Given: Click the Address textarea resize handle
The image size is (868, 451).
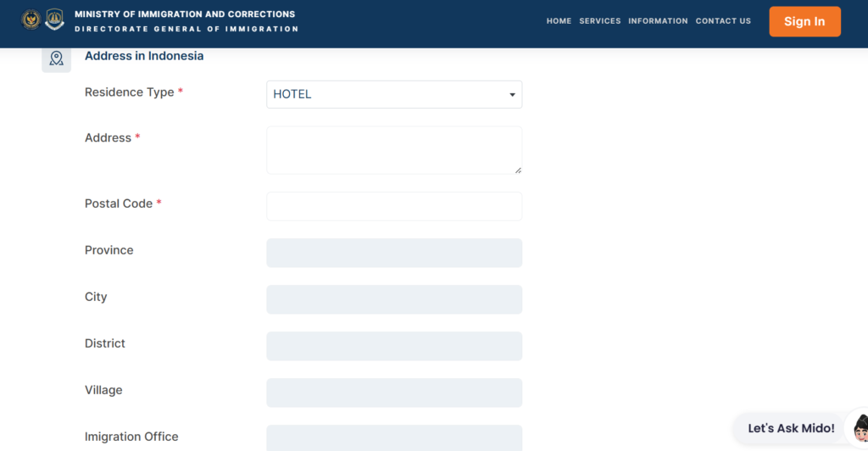Looking at the screenshot, I should point(518,170).
